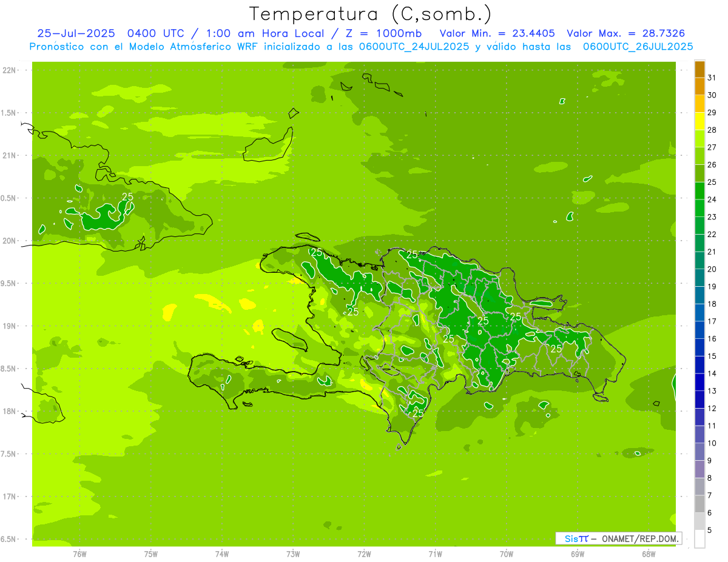728x562 pixels.
Task: Pick the blue swatch between 14 and 15
Action: coord(699,365)
